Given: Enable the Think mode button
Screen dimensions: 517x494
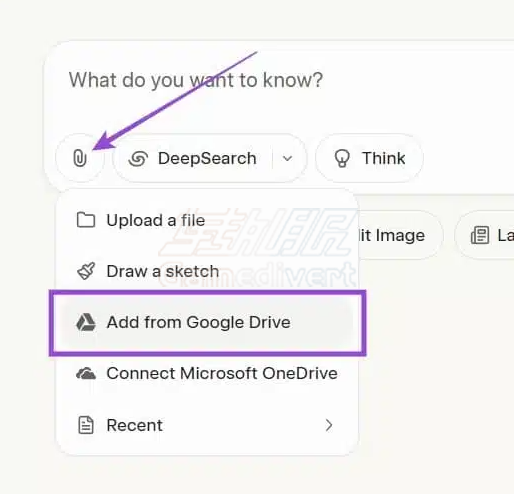Looking at the screenshot, I should [x=369, y=158].
